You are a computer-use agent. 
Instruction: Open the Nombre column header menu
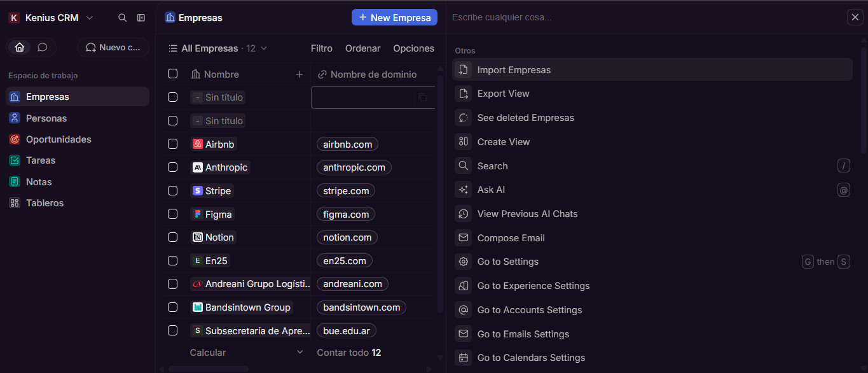click(215, 74)
